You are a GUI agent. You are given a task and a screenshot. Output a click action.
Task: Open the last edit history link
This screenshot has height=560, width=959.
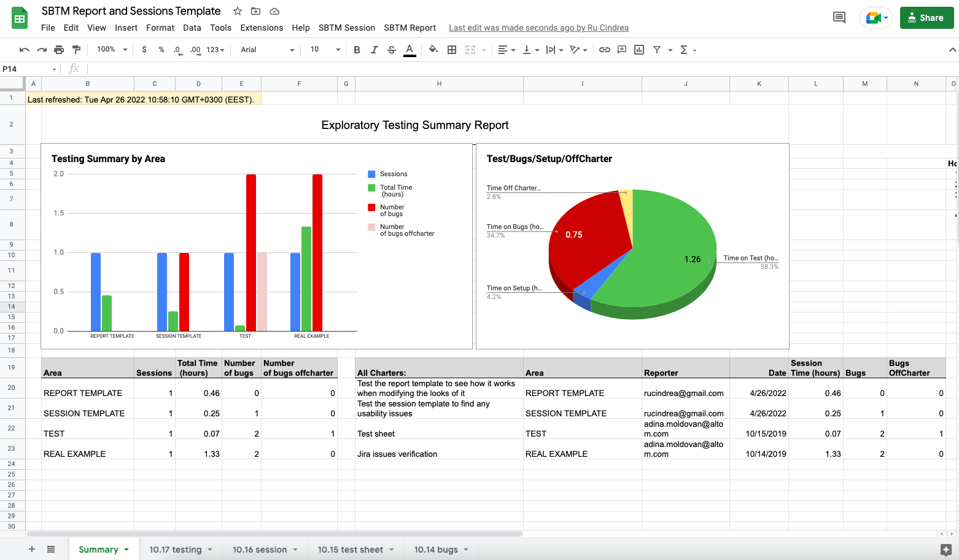coord(538,28)
